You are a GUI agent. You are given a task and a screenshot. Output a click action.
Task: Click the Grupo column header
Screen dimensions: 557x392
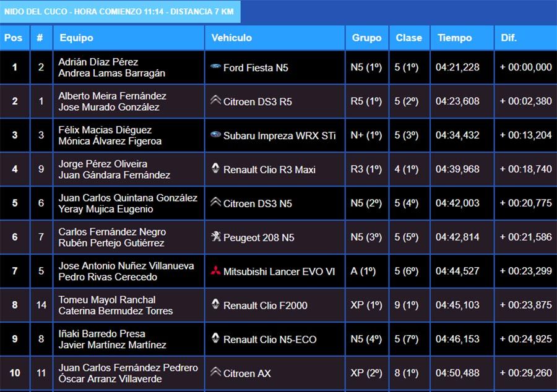tap(366, 38)
